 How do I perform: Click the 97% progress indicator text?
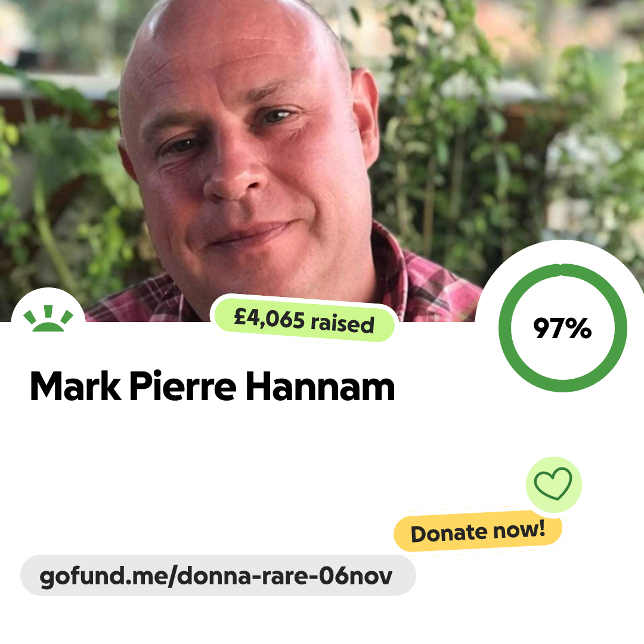(562, 328)
